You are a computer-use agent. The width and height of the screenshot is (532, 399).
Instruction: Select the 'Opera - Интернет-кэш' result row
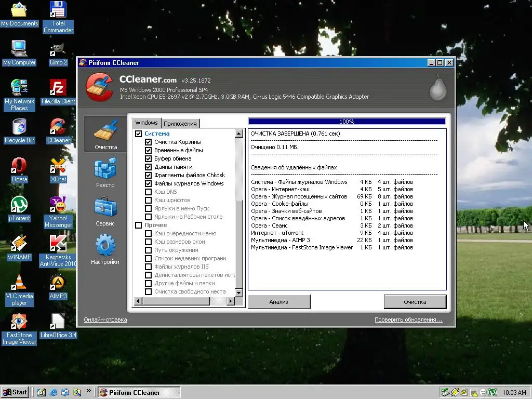point(332,189)
